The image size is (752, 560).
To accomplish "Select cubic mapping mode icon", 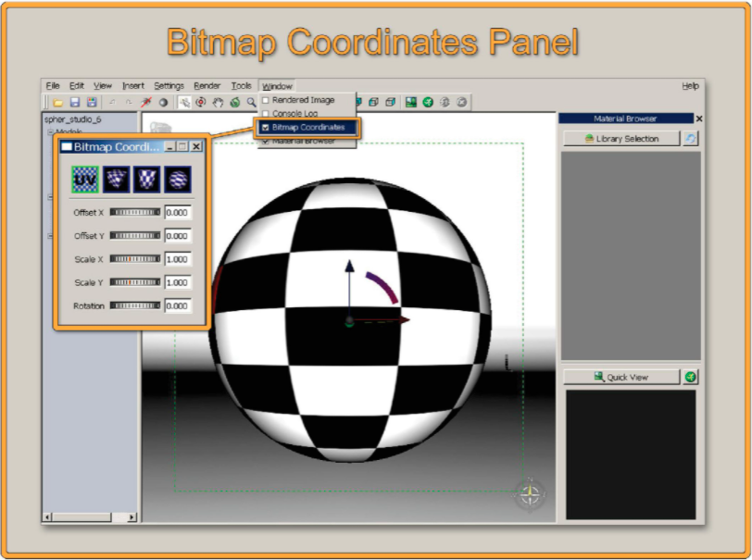I will 116,180.
